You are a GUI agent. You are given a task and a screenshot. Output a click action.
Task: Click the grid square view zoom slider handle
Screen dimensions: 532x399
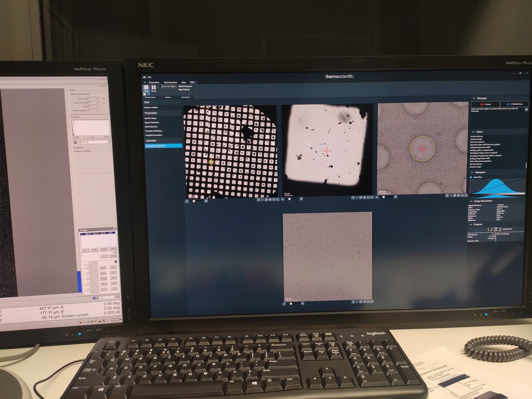click(289, 199)
